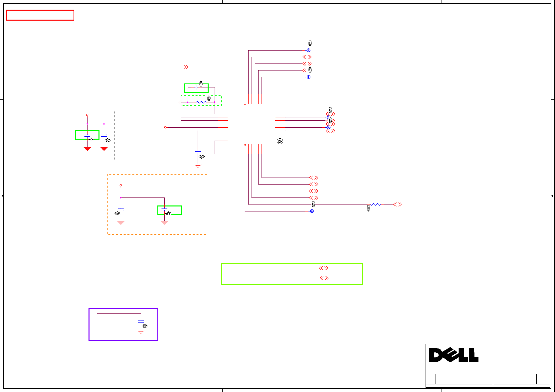The width and height of the screenshot is (555, 392).
Task: Click upper off-page connector in bottom green box
Action: tap(324, 268)
